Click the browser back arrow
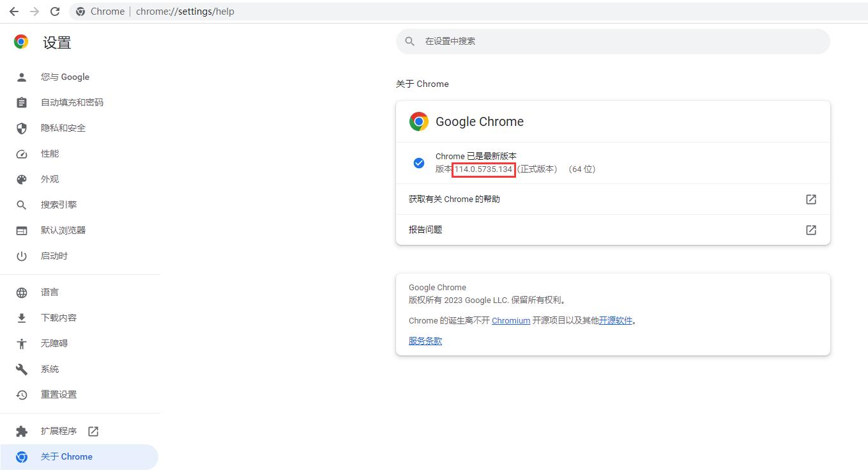 [x=14, y=12]
